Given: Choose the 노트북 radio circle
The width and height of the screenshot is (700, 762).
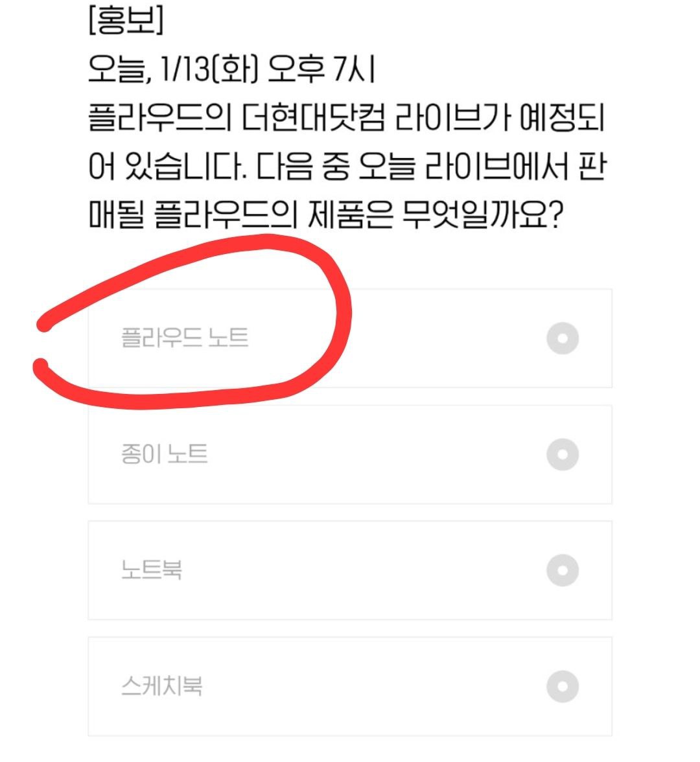Looking at the screenshot, I should (x=563, y=570).
